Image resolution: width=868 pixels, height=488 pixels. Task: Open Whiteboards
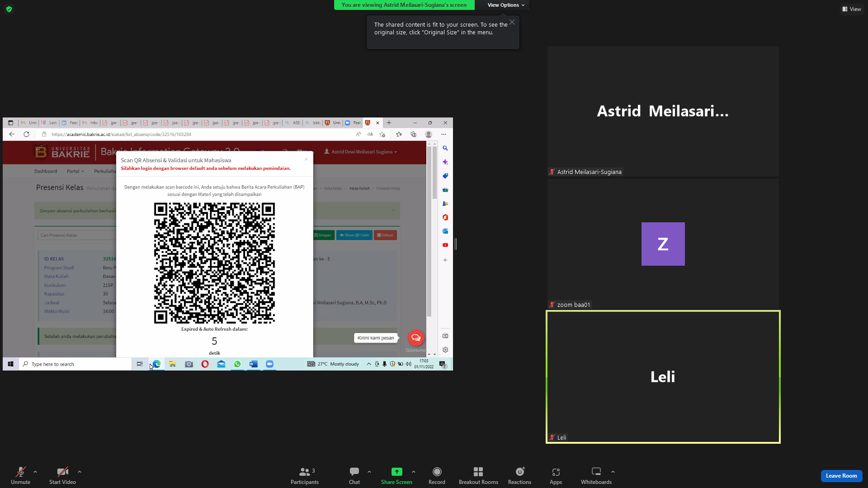point(596,476)
